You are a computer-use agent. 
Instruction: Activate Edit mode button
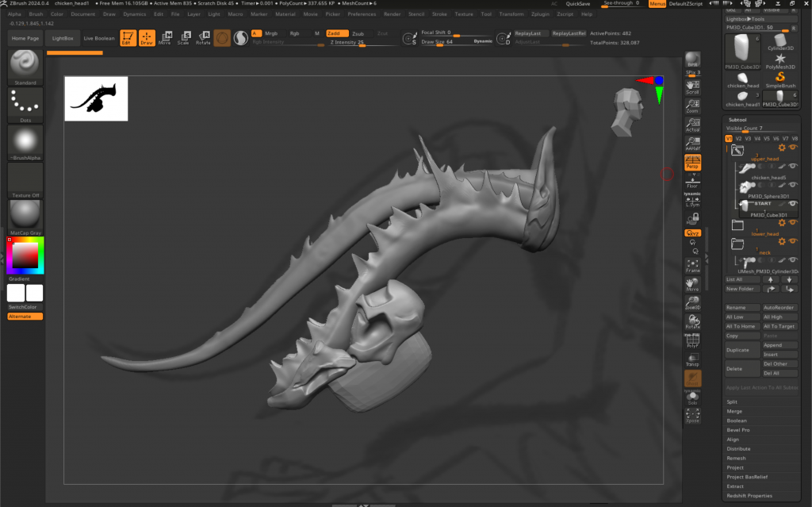[128, 38]
